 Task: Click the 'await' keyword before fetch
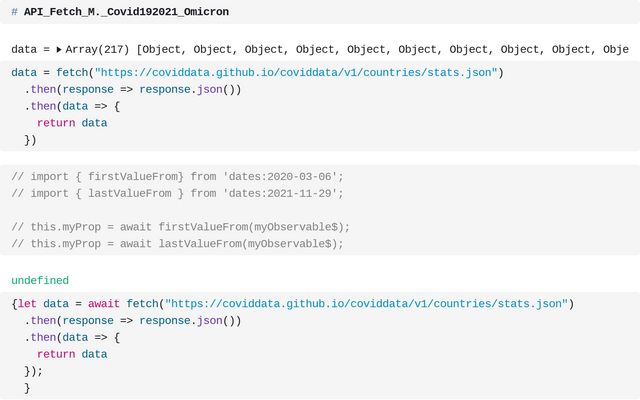[104, 303]
